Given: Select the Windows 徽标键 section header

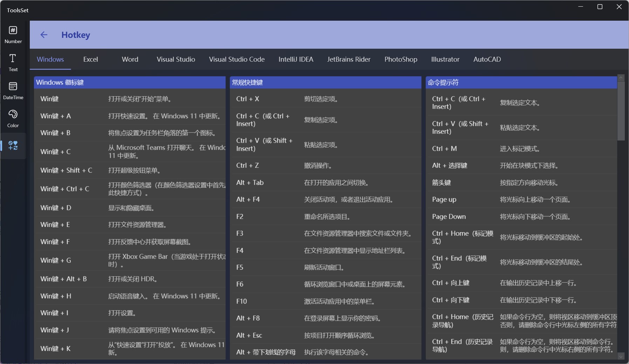Looking at the screenshot, I should click(x=130, y=82).
